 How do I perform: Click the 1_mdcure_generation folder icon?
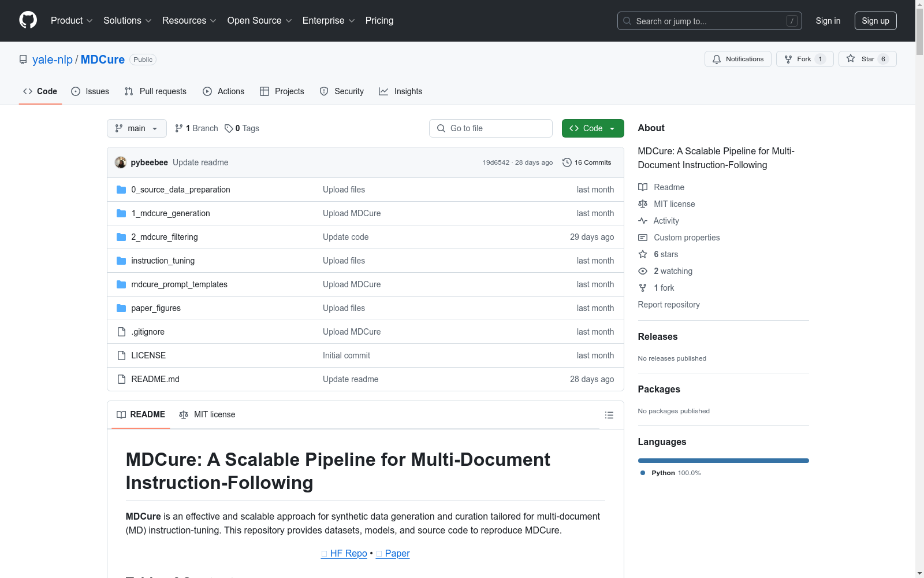[121, 213]
